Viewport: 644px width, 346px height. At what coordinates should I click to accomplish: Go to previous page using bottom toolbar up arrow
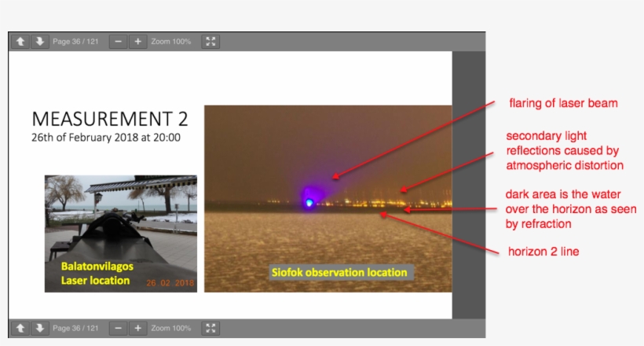point(21,328)
